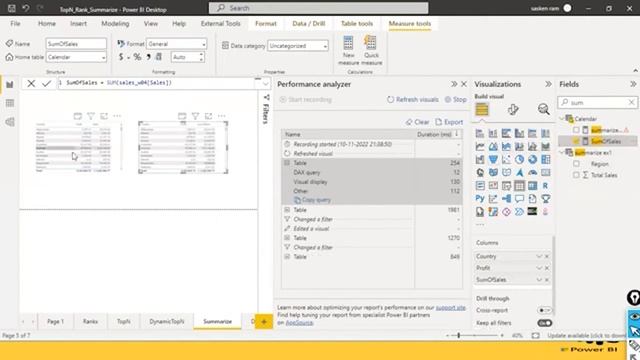Commit the DAX formula with the checkmark
Viewport: 640px width, 360px height.
[x=47, y=84]
